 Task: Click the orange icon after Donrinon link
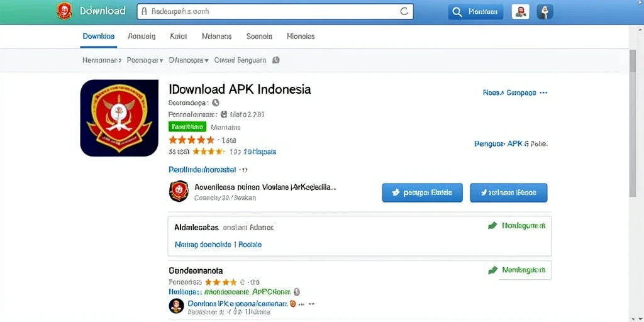pos(293,304)
